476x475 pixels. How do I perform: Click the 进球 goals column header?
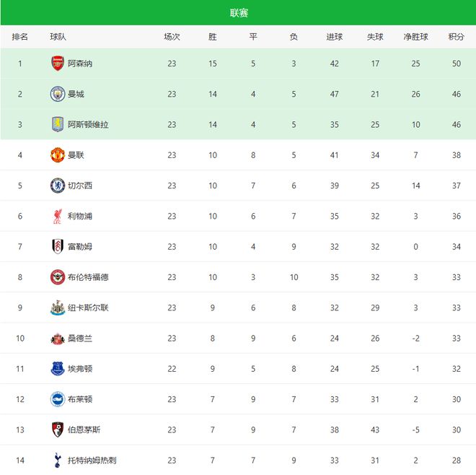tap(335, 37)
